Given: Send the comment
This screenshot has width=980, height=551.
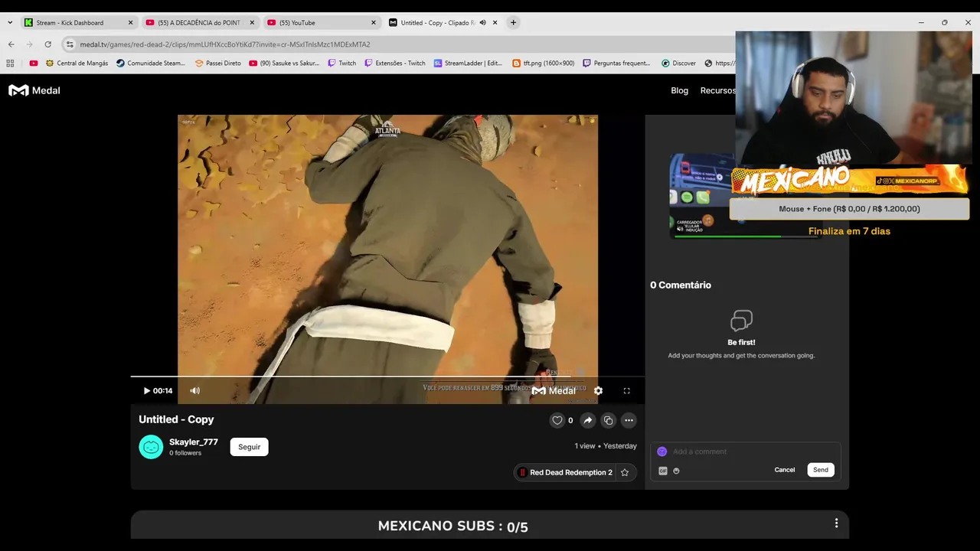Looking at the screenshot, I should click(x=821, y=470).
